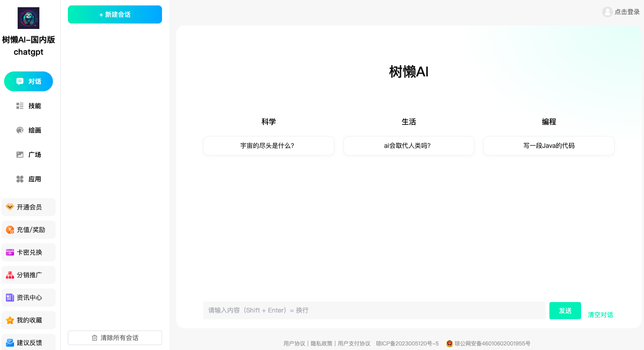Open 我的收藏 favorites
Screen dimensions: 644x350
(29, 320)
